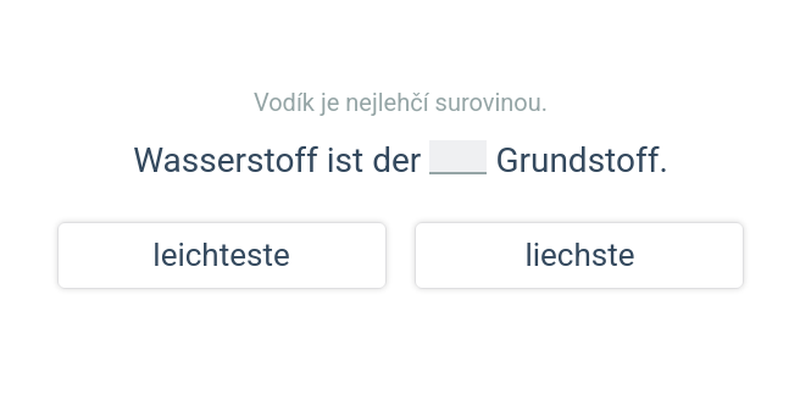Click the word "Wasserstoff"
The height and width of the screenshot is (400, 800).
225,160
